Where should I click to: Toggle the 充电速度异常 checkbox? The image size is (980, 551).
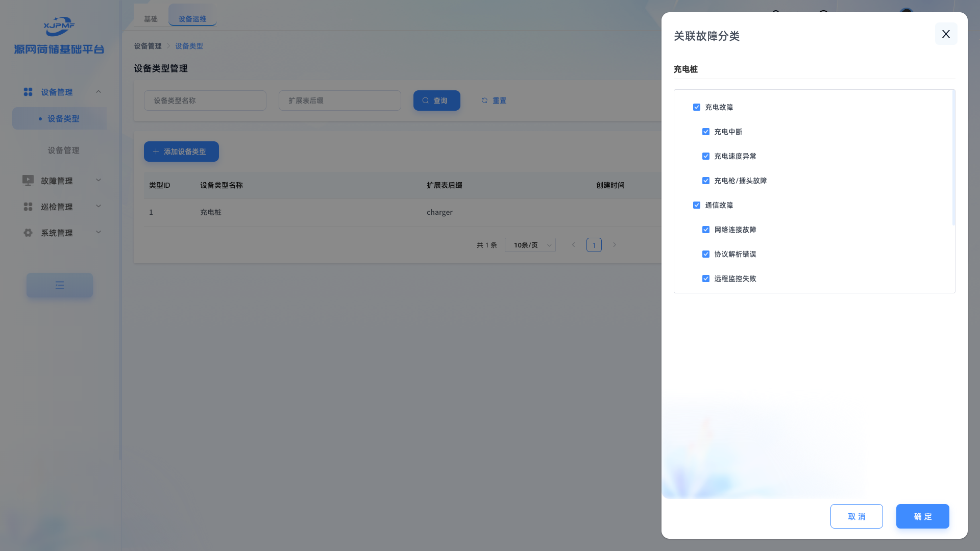(x=706, y=156)
